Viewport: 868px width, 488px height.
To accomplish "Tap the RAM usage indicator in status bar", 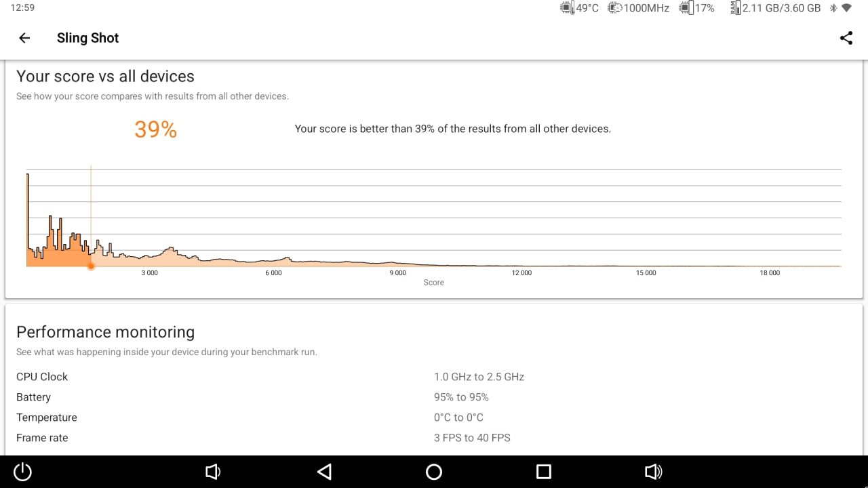I will tap(775, 8).
